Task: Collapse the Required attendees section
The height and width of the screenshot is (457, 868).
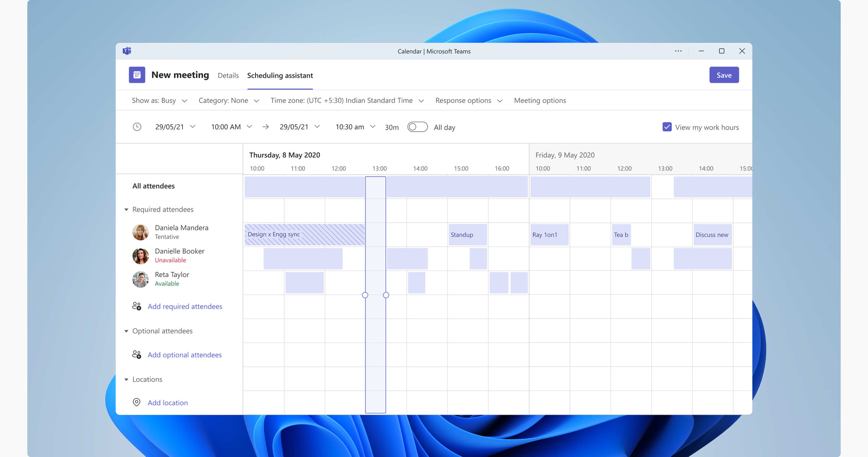Action: [126, 210]
